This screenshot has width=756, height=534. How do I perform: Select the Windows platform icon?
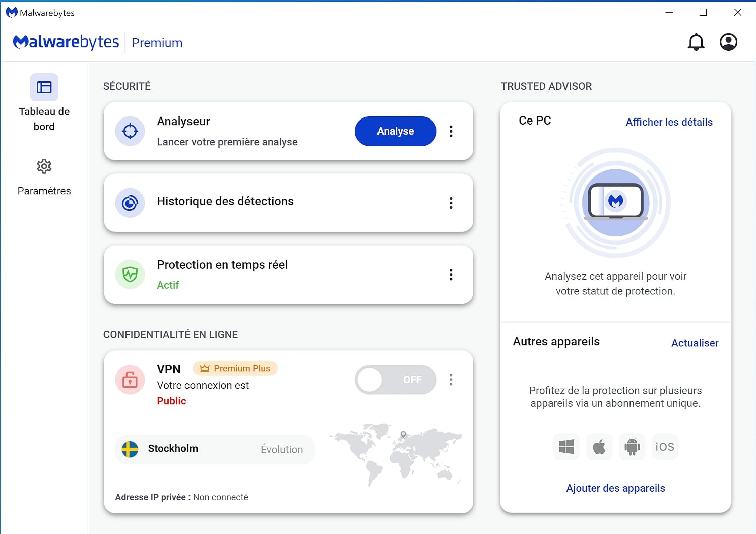[x=566, y=447]
